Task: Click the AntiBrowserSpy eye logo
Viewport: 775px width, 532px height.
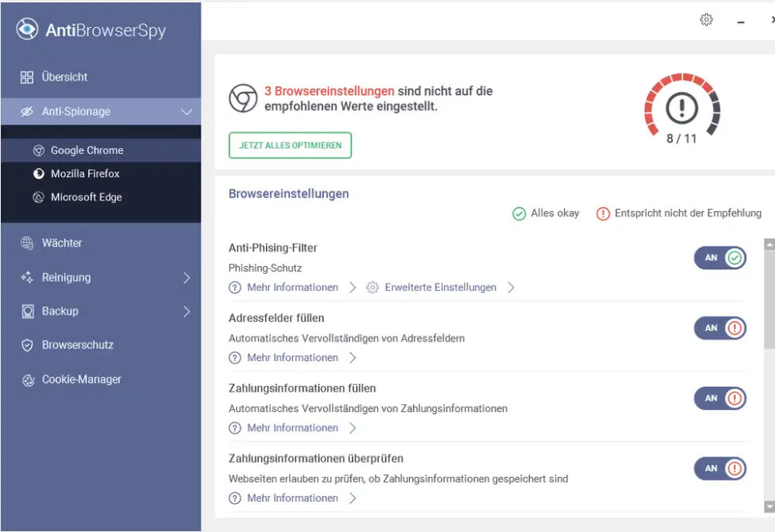Action: pyautogui.click(x=27, y=30)
